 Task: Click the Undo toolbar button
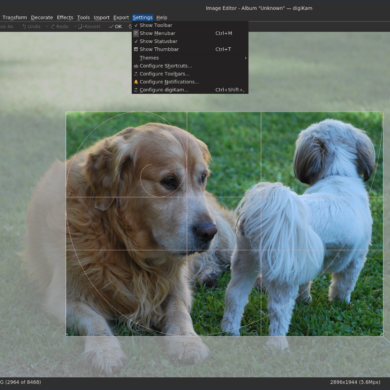(31, 26)
